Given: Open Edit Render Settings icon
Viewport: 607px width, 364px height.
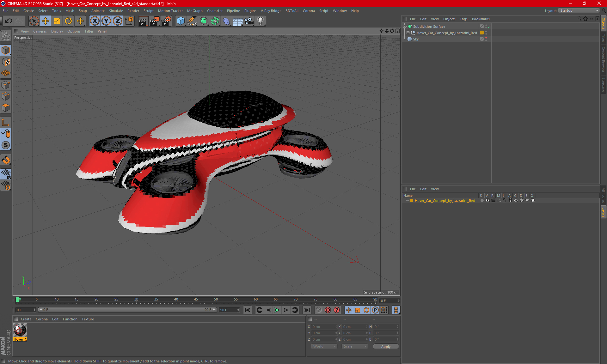Looking at the screenshot, I should [x=166, y=21].
